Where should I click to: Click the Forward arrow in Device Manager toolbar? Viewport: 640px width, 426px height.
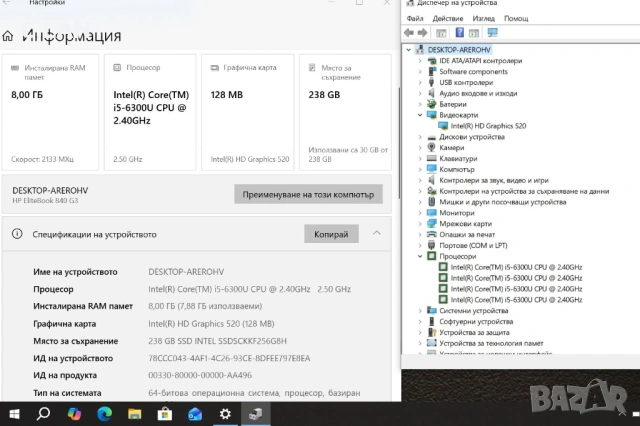point(422,33)
